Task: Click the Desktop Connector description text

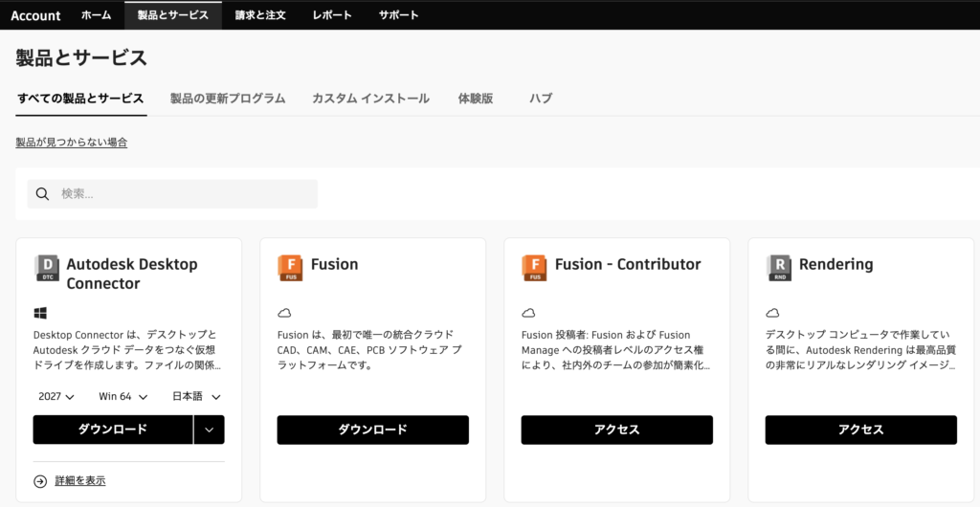Action: tap(127, 350)
